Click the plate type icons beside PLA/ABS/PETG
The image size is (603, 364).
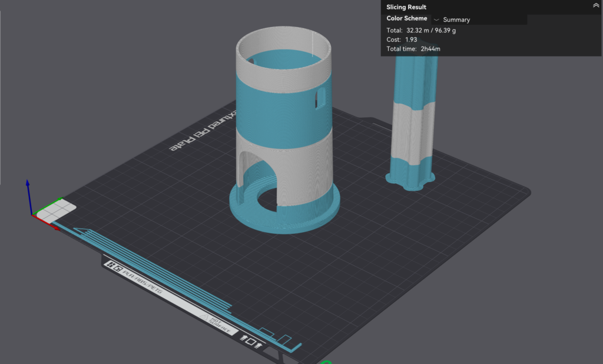tap(115, 267)
